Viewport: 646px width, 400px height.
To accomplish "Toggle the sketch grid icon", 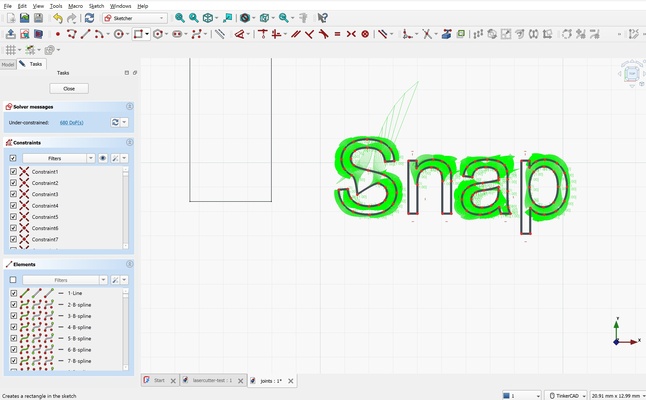I will pyautogui.click(x=11, y=50).
